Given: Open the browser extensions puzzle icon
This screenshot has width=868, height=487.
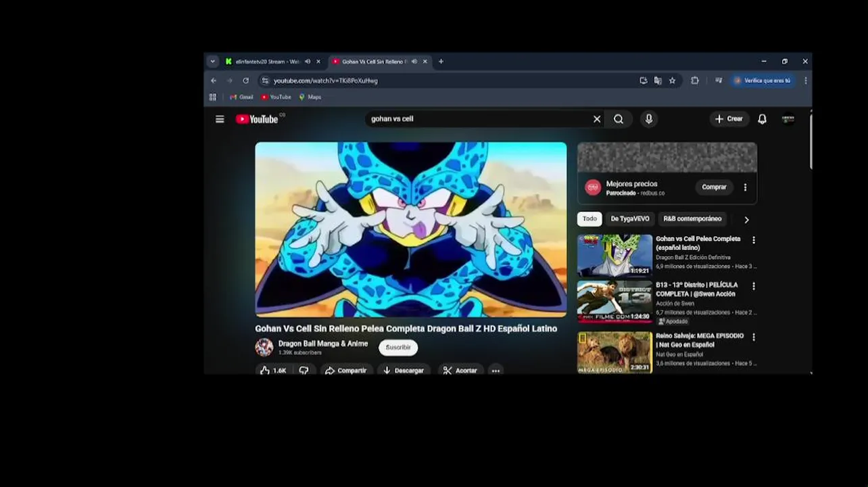Looking at the screenshot, I should (694, 80).
